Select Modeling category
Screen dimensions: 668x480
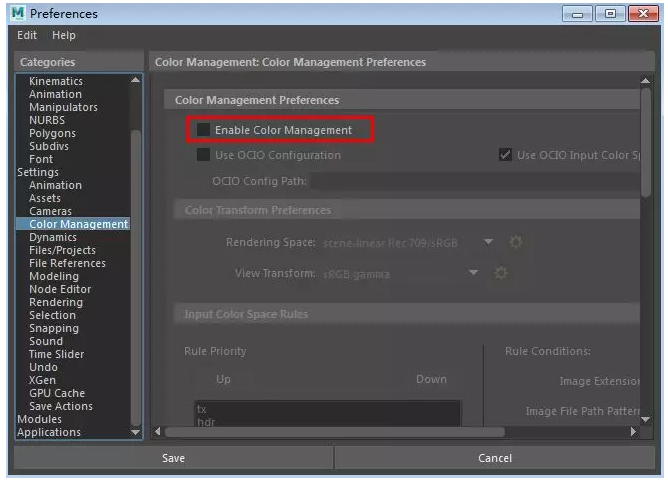point(54,276)
